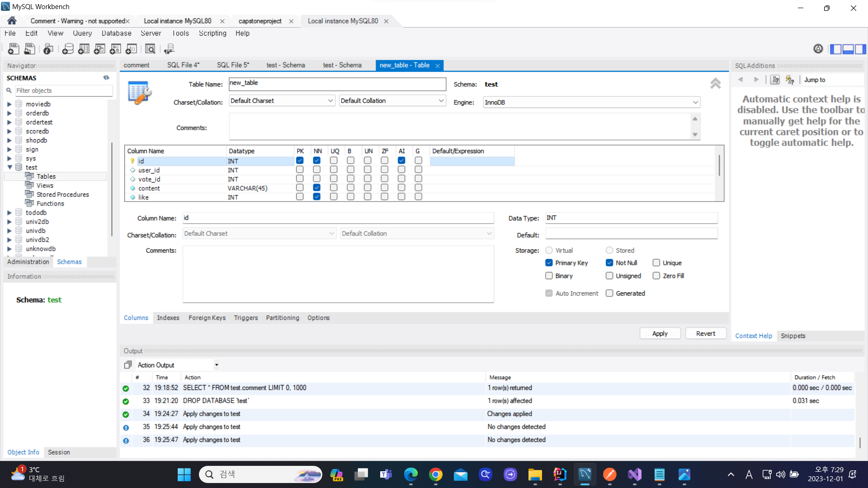
Task: Click the reconnect to DBMS icon
Action: [x=169, y=49]
